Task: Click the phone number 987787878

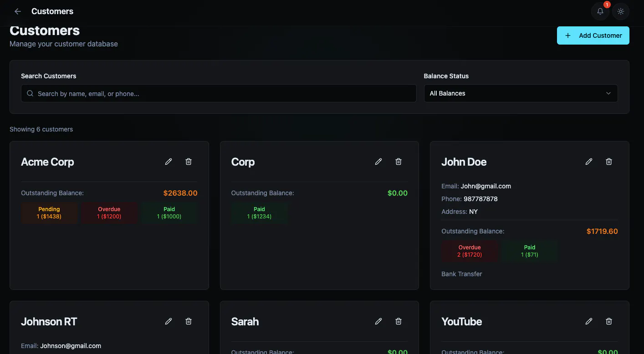Action: coord(480,199)
